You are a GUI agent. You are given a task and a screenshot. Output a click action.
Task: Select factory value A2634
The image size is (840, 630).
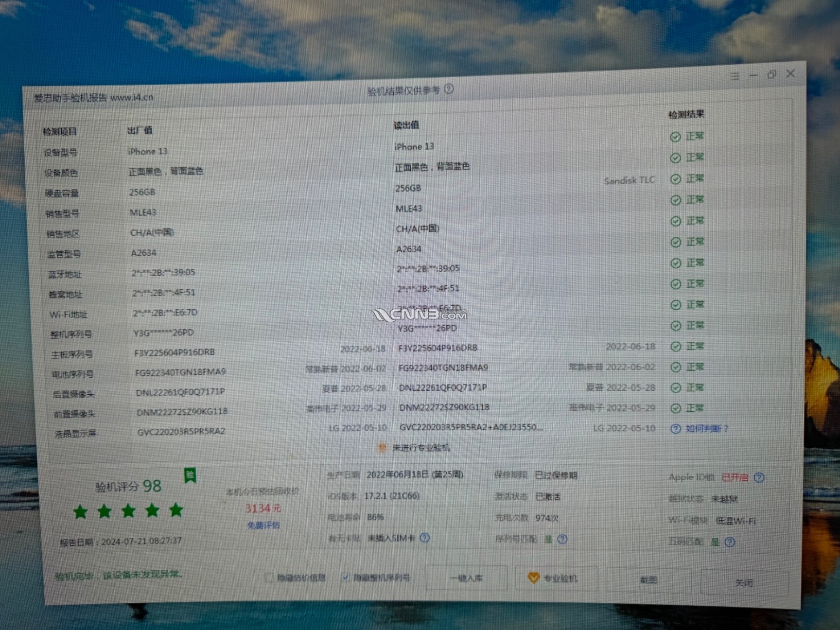[143, 253]
